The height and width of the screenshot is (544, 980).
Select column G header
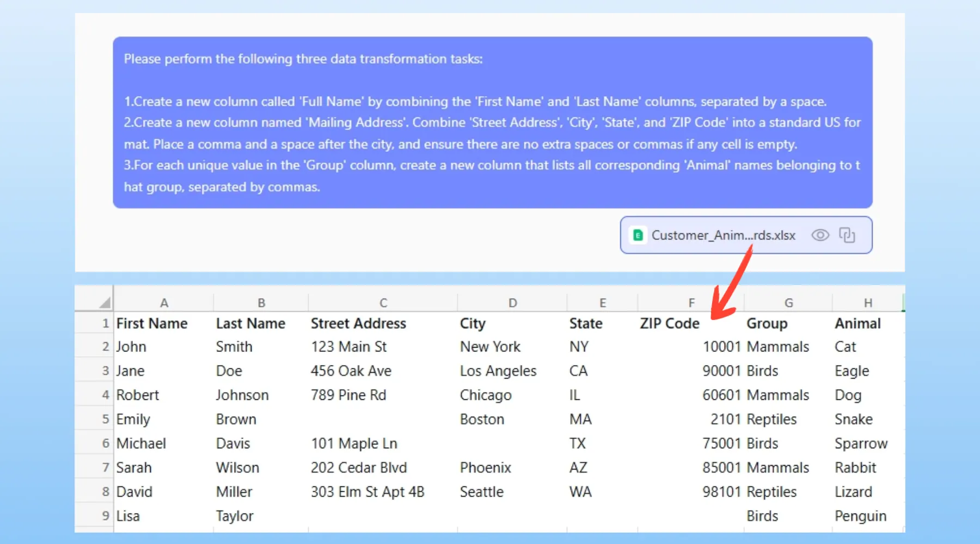pyautogui.click(x=788, y=302)
